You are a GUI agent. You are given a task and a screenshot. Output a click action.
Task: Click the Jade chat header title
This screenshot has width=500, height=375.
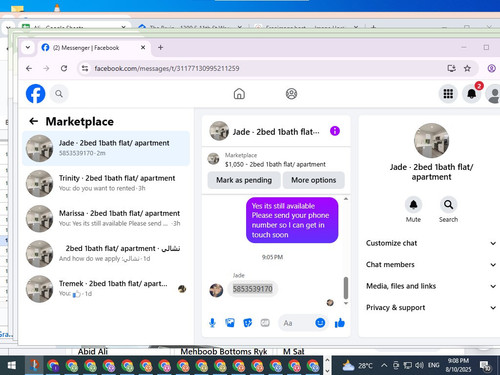[x=276, y=132]
